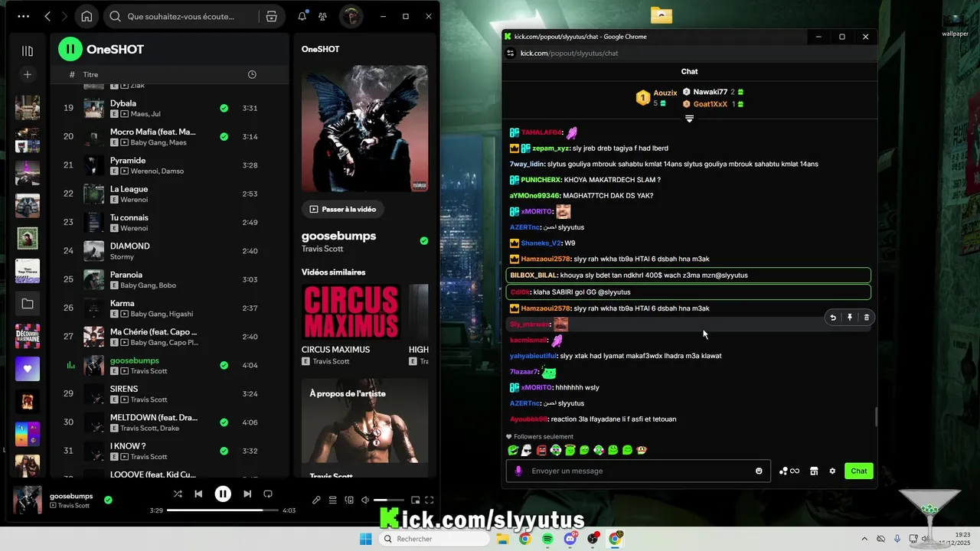Click Kick chat scrollbar

876,417
